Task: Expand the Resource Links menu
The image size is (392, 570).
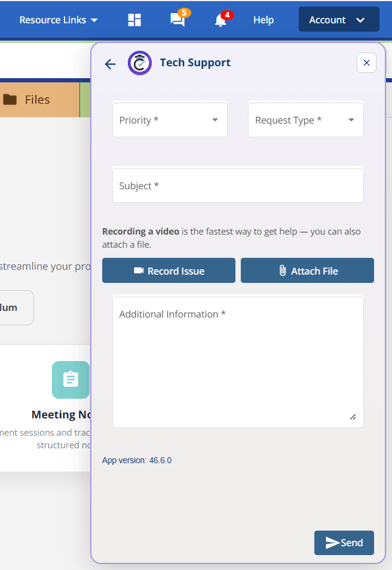Action: click(x=58, y=20)
